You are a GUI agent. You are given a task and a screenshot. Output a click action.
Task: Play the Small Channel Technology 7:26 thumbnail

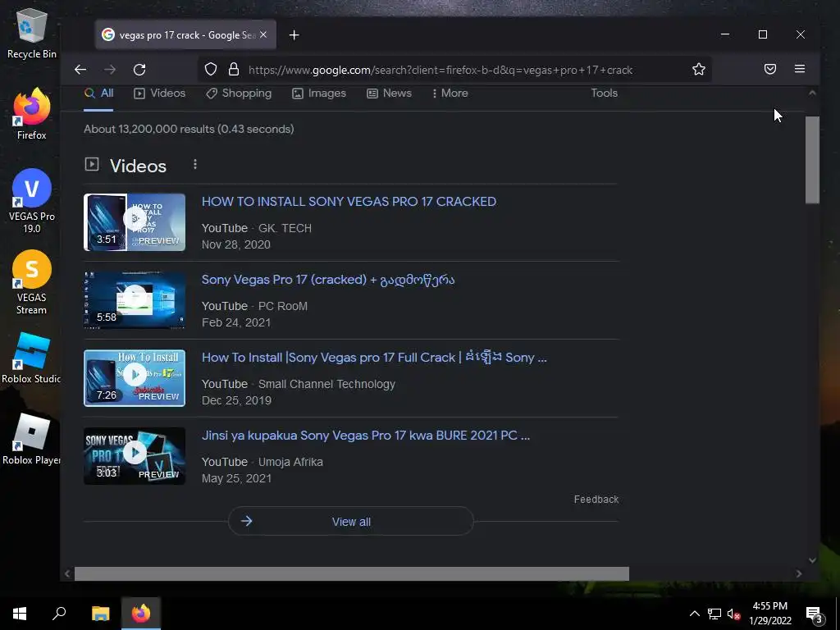135,378
